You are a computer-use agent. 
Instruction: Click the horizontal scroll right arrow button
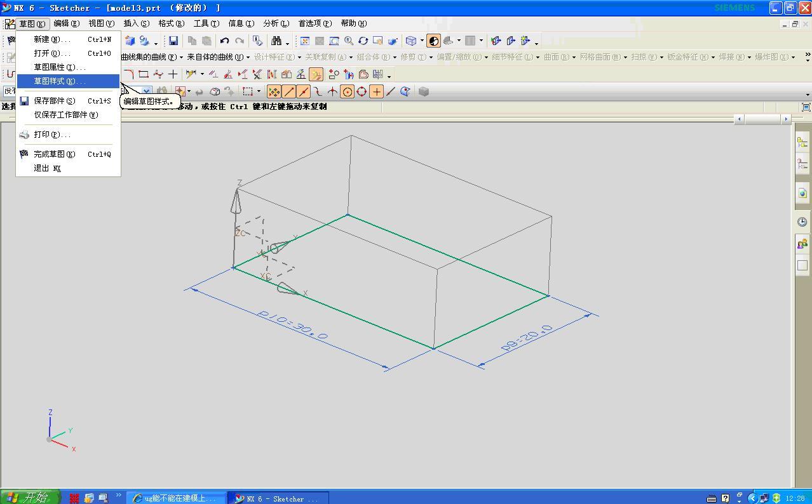786,119
